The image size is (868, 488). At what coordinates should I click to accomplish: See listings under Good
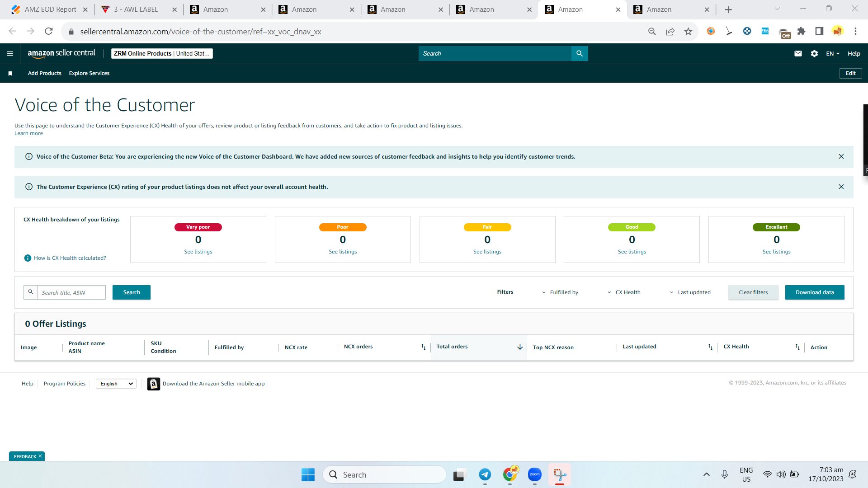632,252
